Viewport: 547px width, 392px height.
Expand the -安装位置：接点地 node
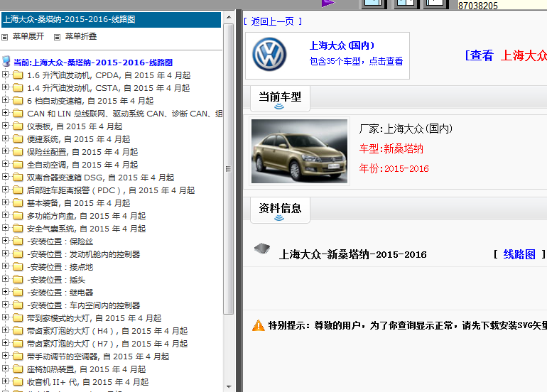click(5, 266)
